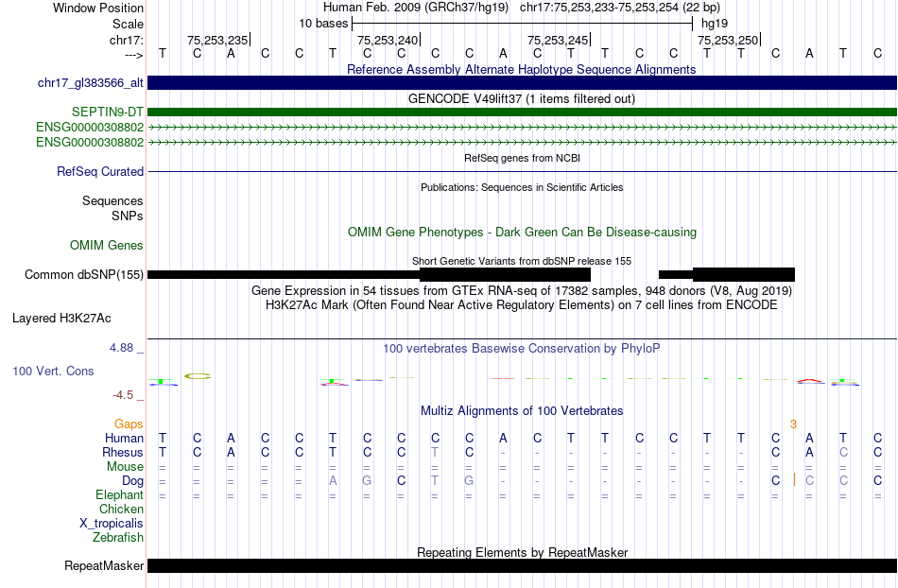
Task: Click the orange 3 gap indicator
Action: (793, 424)
